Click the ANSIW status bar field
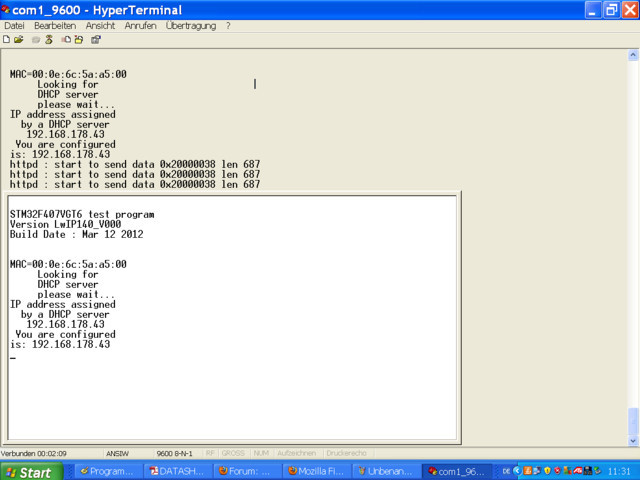Viewport: 640px width, 480px height. coord(117,453)
